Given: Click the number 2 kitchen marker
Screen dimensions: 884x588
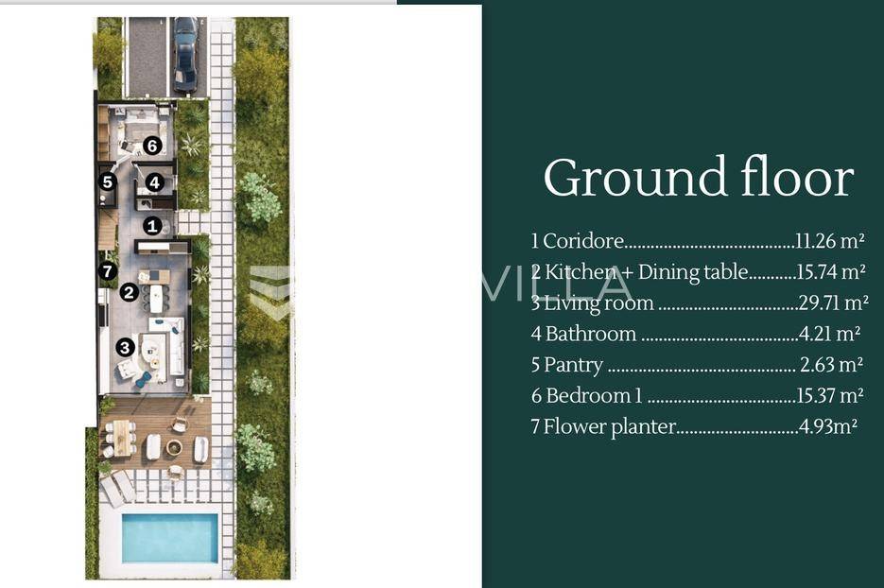Looking at the screenshot, I should pos(130,292).
